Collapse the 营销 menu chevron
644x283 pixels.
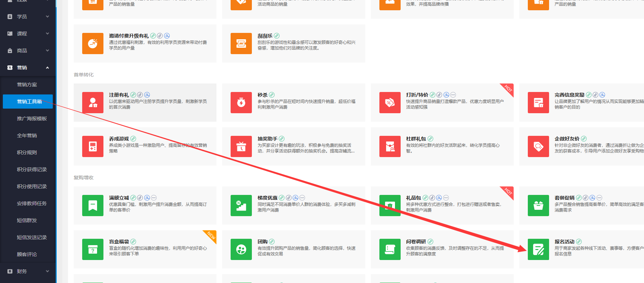coord(47,68)
